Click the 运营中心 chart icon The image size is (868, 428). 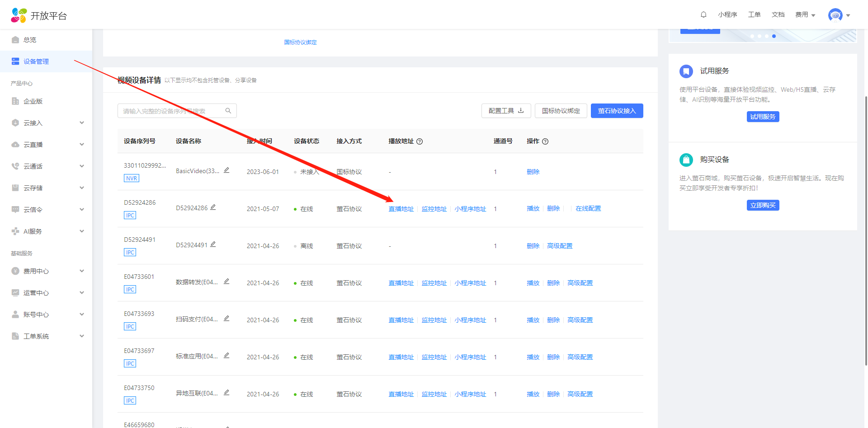click(x=15, y=293)
